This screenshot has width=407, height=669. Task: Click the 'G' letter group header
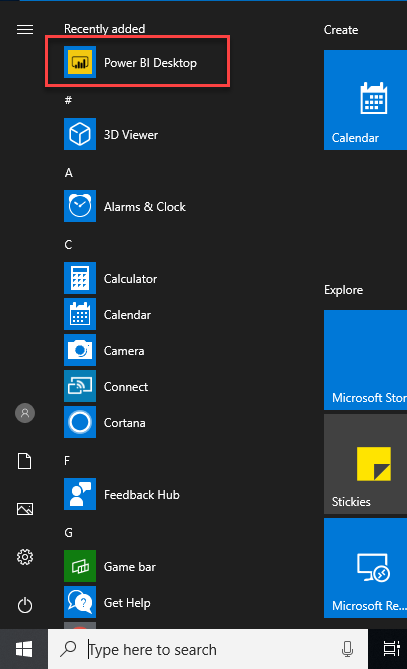click(x=69, y=532)
